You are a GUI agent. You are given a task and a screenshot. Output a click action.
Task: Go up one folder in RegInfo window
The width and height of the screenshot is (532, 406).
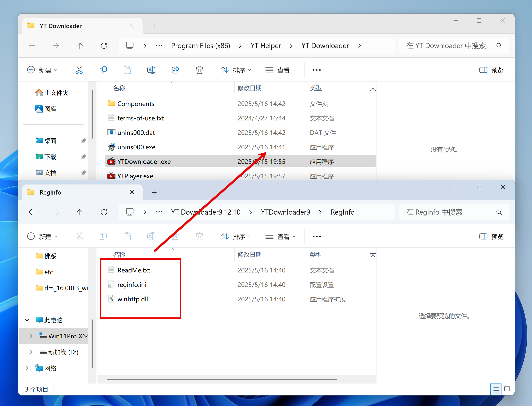tap(80, 212)
